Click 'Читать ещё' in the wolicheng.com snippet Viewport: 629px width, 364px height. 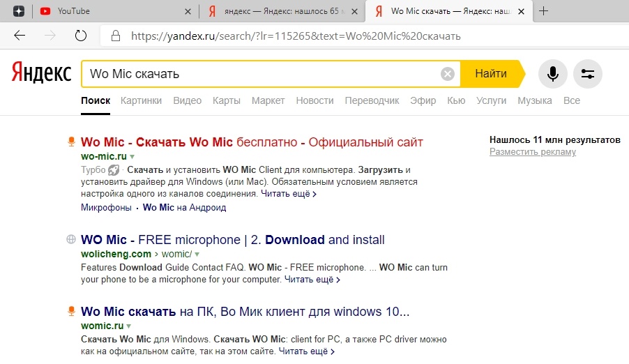[312, 280]
